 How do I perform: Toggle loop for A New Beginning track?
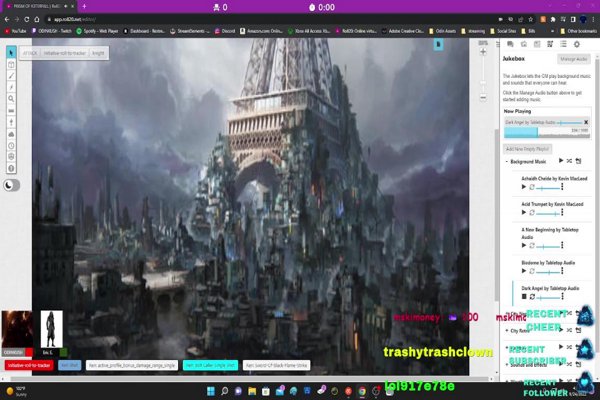click(x=532, y=246)
